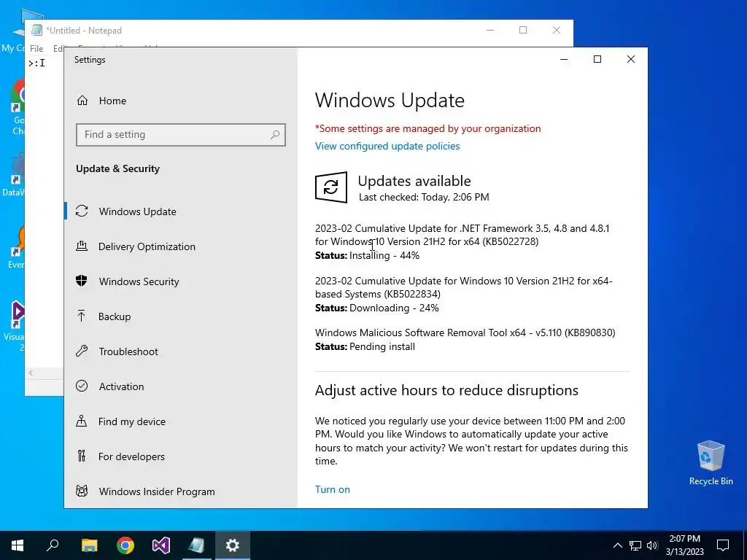The image size is (747, 560).
Task: Click the Turn on link for active hours
Action: pos(333,489)
